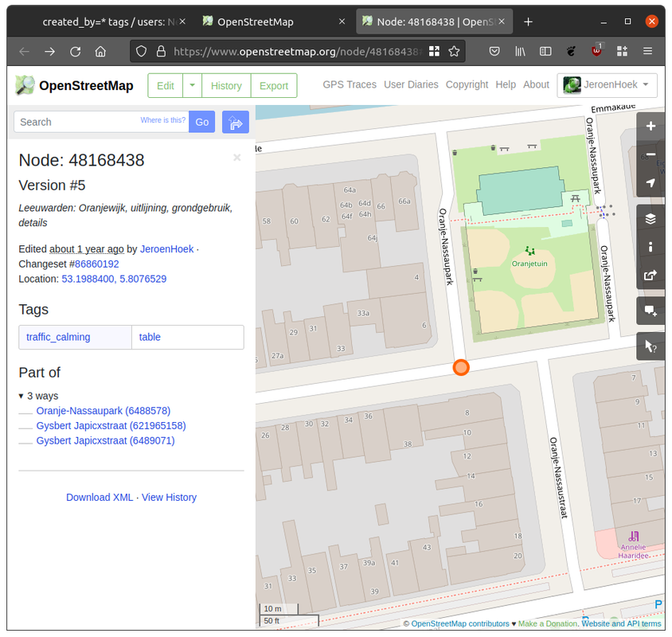Show my location on the map
The width and height of the screenshot is (672, 637).
[x=651, y=183]
